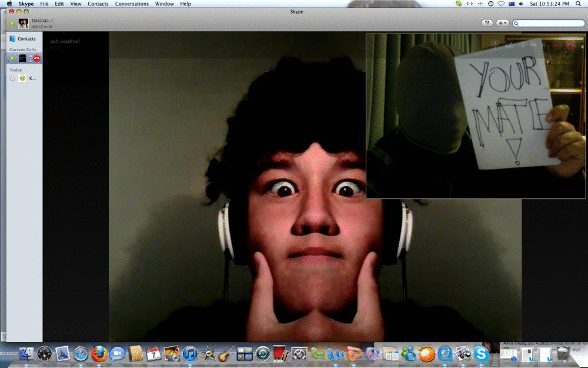Open Skype icon in the Dock
588x368 pixels.
point(481,354)
